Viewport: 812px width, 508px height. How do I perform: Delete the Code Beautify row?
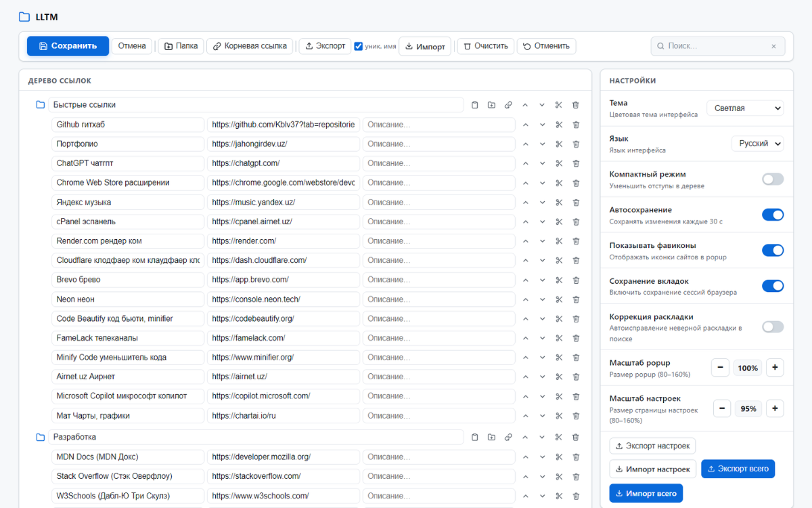[576, 319]
